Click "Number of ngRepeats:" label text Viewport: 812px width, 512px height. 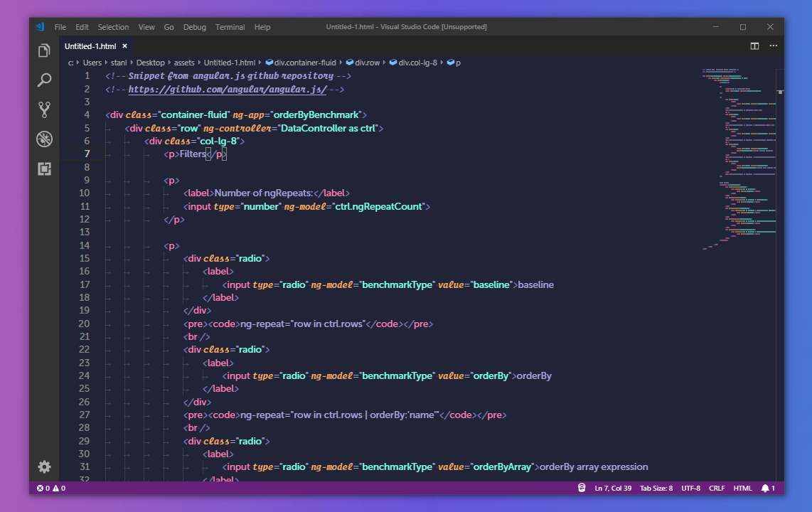(x=264, y=193)
